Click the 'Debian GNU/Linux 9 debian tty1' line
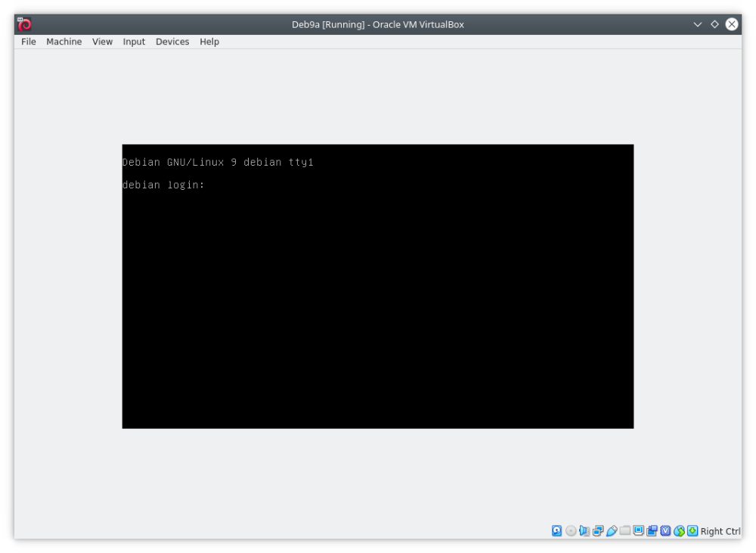The width and height of the screenshot is (756, 553). [218, 162]
